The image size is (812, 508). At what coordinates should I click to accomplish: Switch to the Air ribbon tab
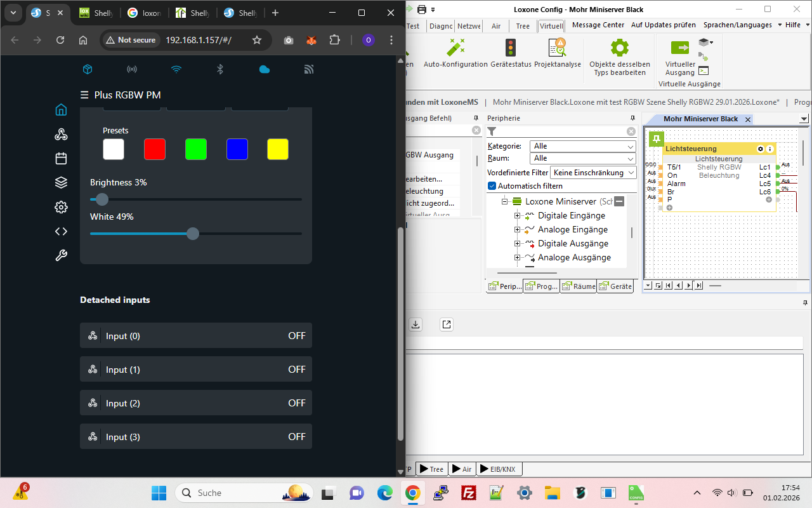click(x=495, y=26)
